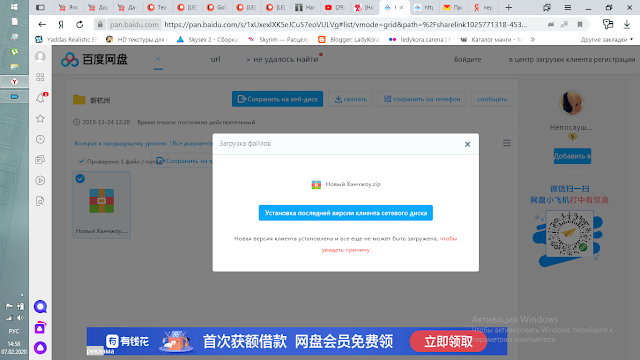Switch to the YouTube tab
The height and width of the screenshot is (360, 640).
coord(334,7)
